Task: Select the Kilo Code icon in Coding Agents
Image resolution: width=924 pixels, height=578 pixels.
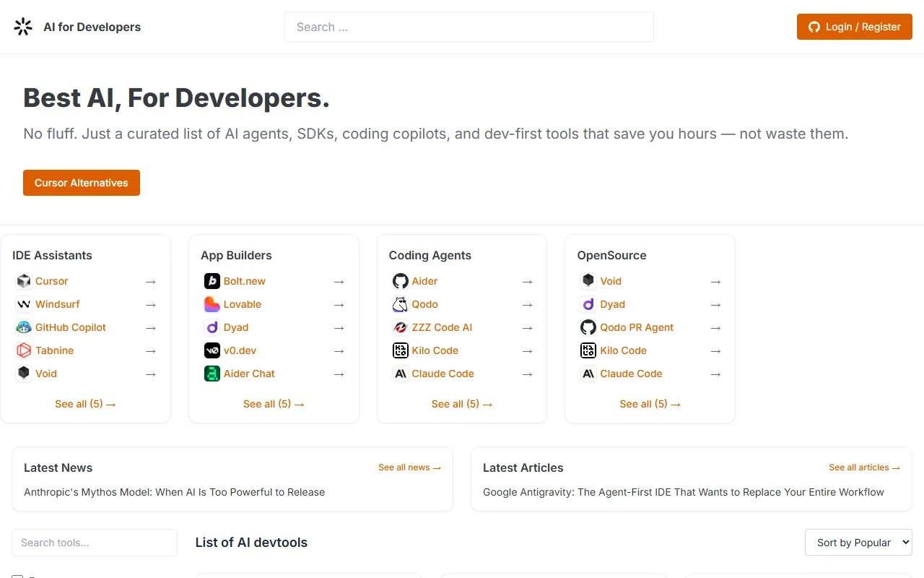Action: [401, 350]
